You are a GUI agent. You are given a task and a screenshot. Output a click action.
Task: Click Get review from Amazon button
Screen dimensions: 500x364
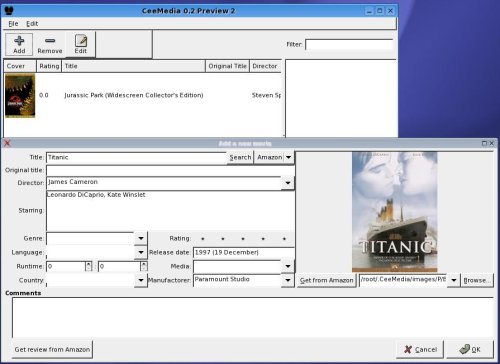tap(52, 349)
